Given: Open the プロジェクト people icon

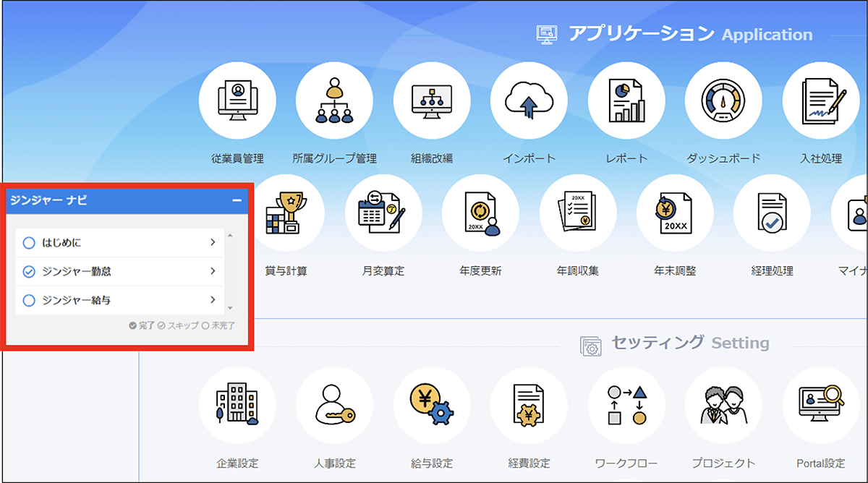Looking at the screenshot, I should [723, 405].
